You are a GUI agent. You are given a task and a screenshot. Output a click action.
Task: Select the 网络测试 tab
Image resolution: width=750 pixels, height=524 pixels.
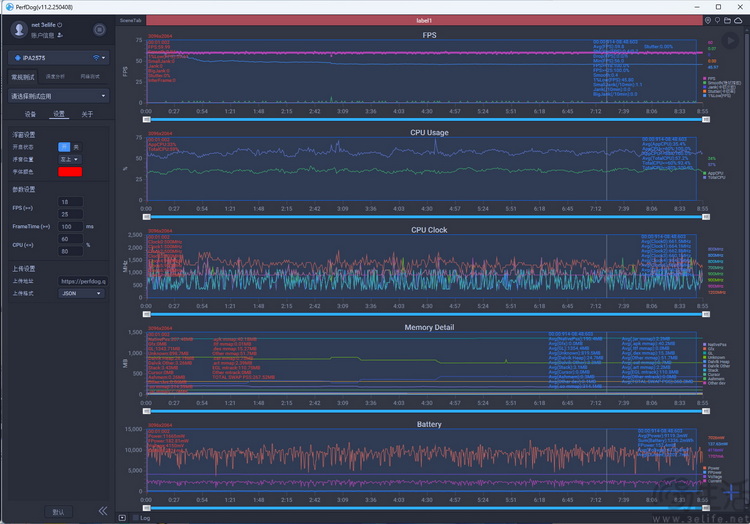click(90, 76)
